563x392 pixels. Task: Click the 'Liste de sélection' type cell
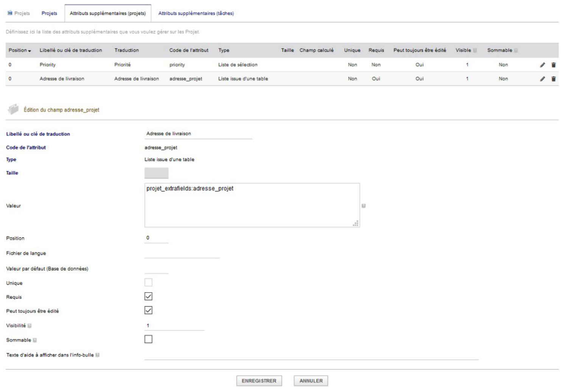238,65
